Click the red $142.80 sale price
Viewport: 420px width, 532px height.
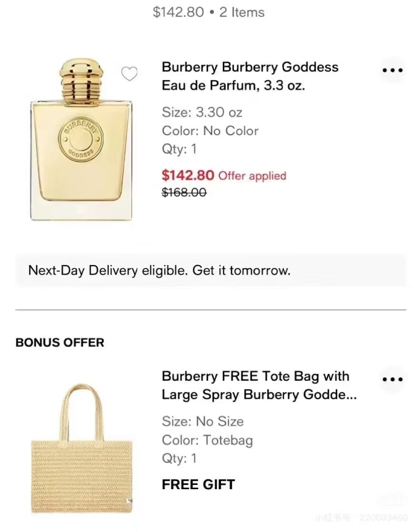click(188, 175)
